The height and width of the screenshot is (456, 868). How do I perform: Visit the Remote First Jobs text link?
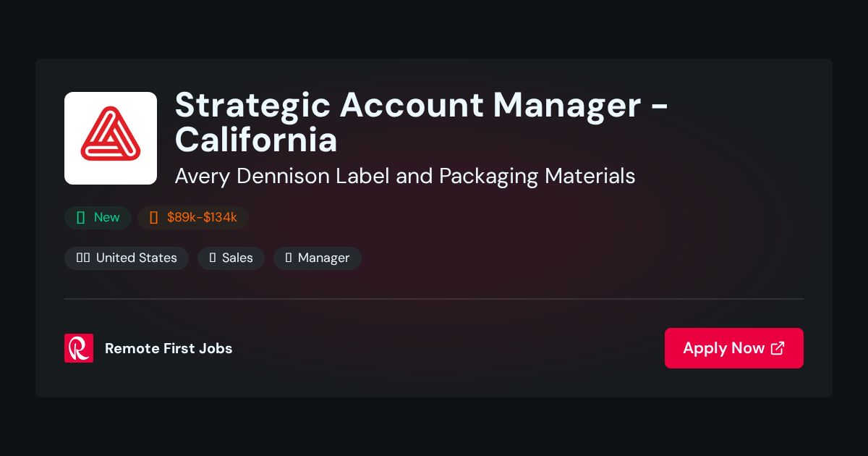[169, 348]
